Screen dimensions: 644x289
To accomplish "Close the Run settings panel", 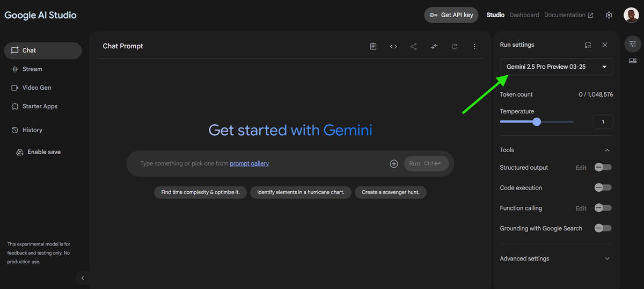I will [605, 45].
